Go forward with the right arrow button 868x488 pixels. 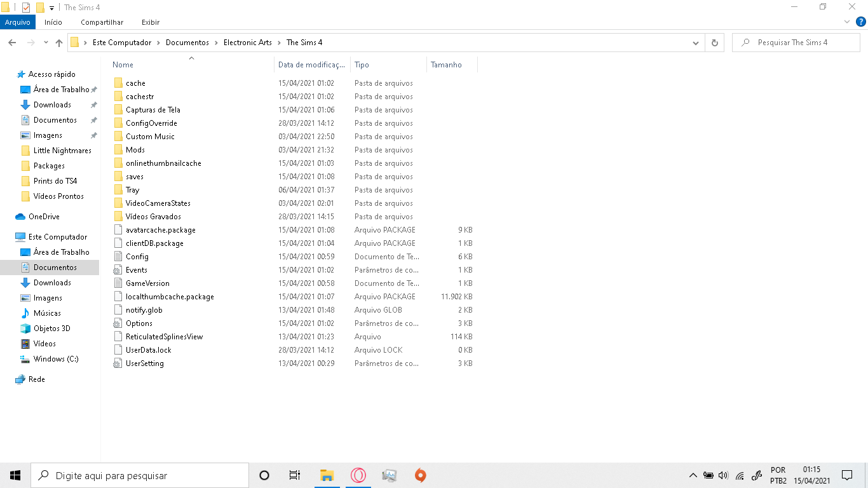[x=31, y=43]
